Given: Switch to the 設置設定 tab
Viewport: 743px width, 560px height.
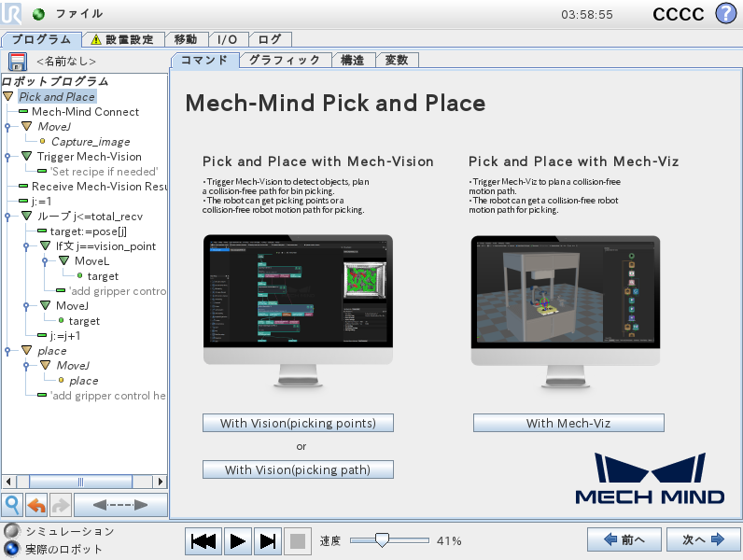Looking at the screenshot, I should (x=123, y=39).
